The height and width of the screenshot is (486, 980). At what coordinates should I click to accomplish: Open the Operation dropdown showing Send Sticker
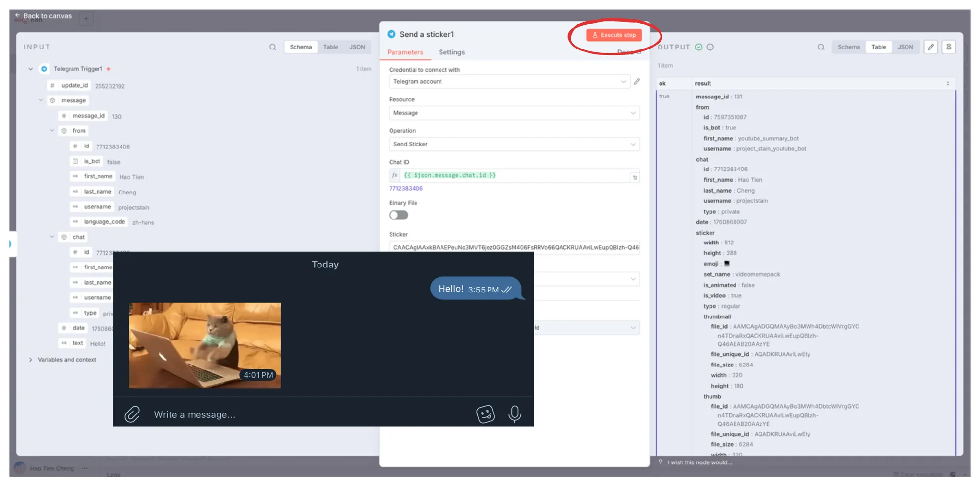[x=514, y=145]
